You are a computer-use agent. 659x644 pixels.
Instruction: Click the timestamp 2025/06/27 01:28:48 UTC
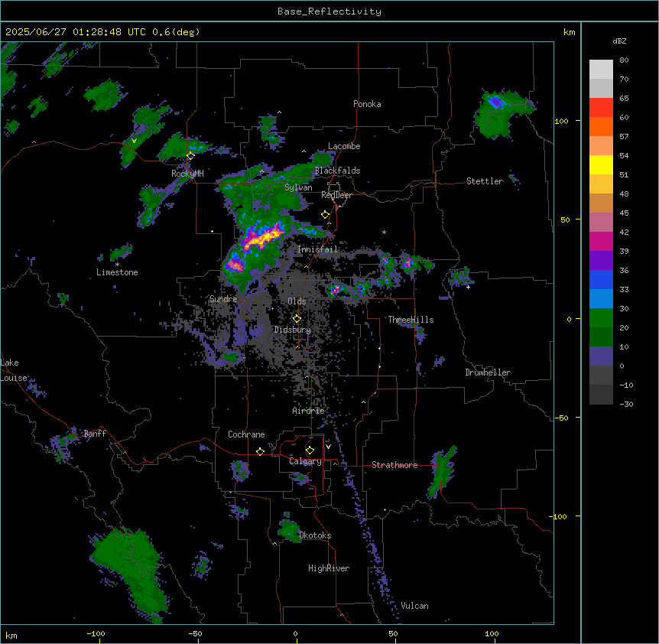pyautogui.click(x=76, y=32)
